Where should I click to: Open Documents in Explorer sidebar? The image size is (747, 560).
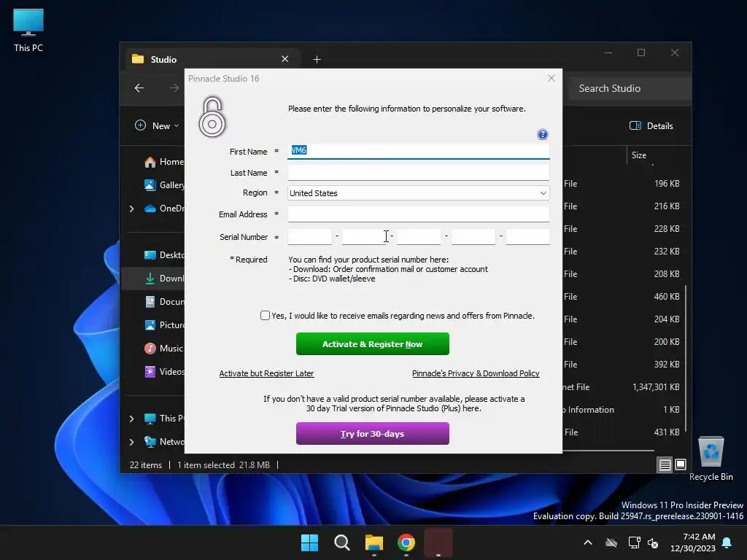pyautogui.click(x=163, y=302)
